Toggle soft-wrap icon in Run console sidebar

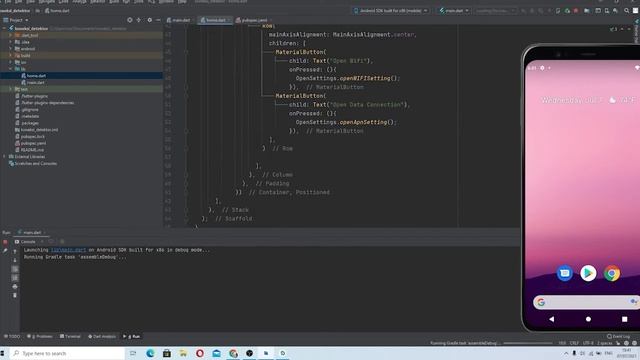[15, 269]
